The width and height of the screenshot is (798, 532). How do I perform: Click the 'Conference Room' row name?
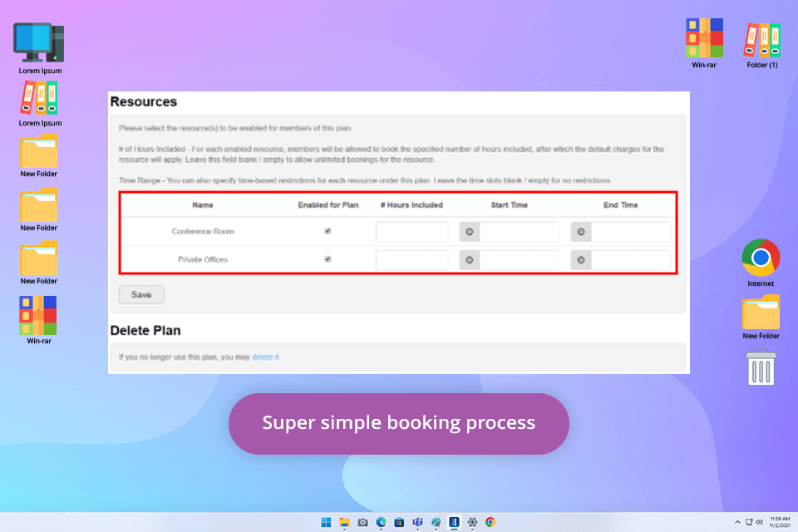coord(203,232)
